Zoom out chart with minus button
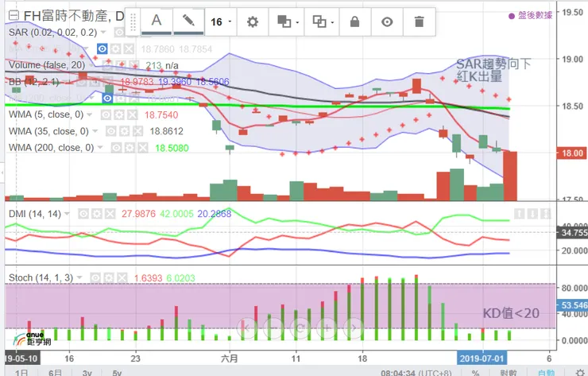 [x=273, y=328]
